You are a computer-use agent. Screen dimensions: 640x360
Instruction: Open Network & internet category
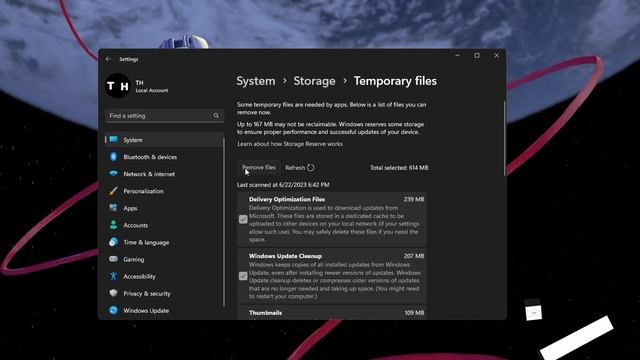click(x=164, y=174)
